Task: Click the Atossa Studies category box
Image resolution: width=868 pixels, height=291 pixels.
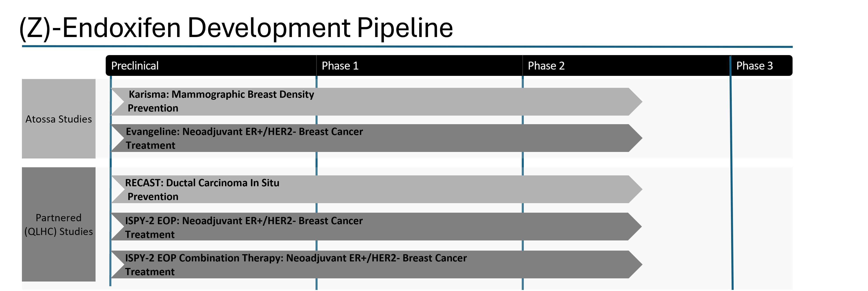Action: click(59, 119)
